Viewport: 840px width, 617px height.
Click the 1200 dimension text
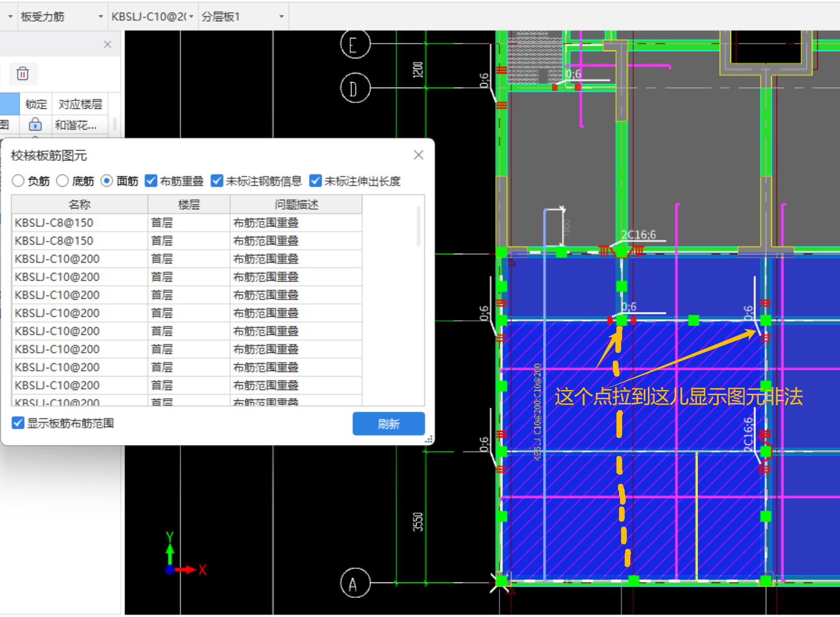tap(418, 70)
